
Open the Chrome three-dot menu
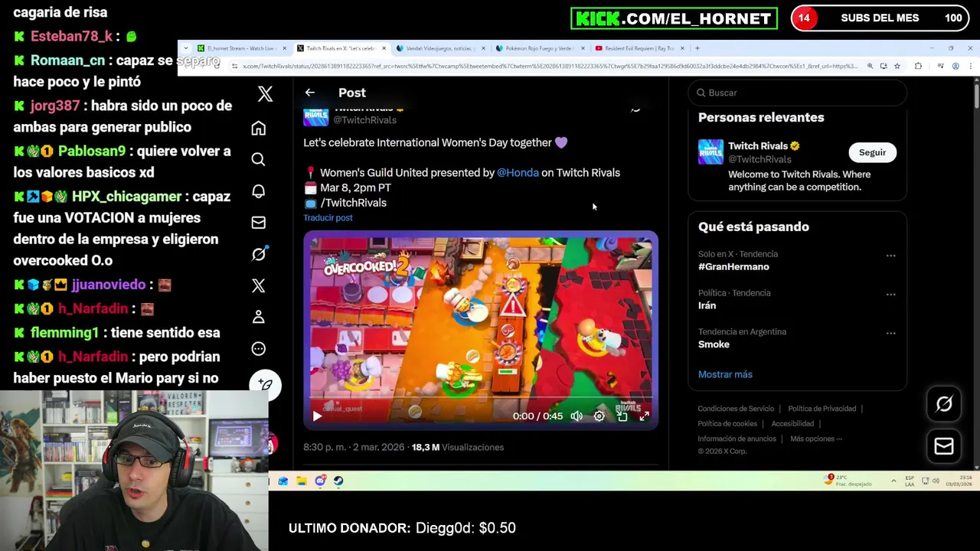[970, 67]
